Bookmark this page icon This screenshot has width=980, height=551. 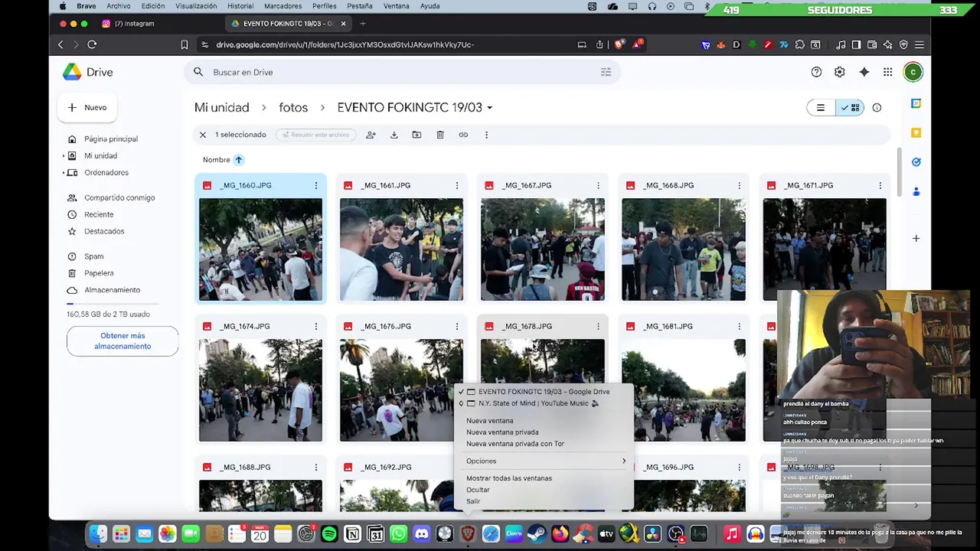pyautogui.click(x=185, y=44)
